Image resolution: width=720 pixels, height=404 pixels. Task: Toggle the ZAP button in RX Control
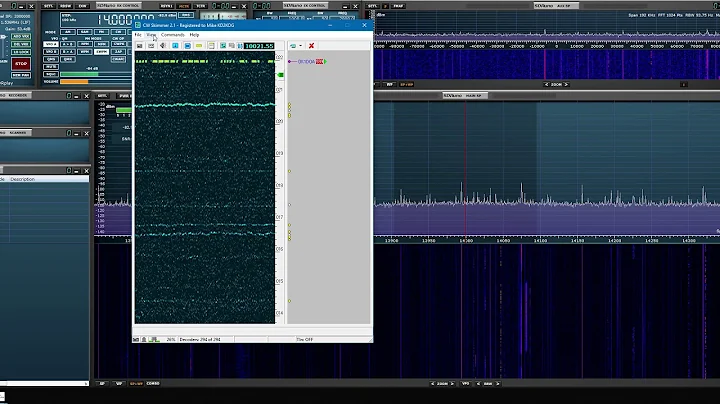pyautogui.click(x=118, y=52)
